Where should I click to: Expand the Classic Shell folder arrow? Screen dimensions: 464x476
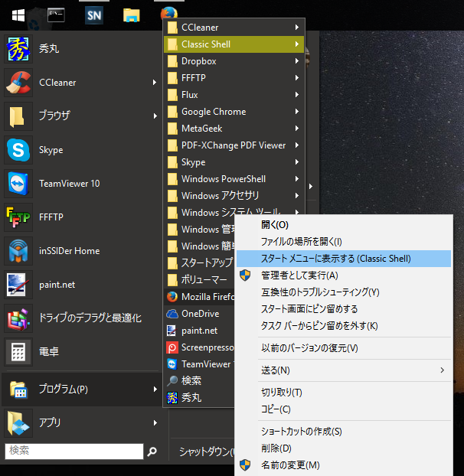click(296, 44)
